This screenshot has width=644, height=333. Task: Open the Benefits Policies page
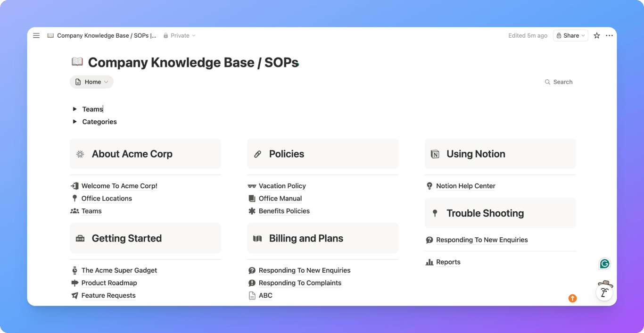[x=284, y=211]
